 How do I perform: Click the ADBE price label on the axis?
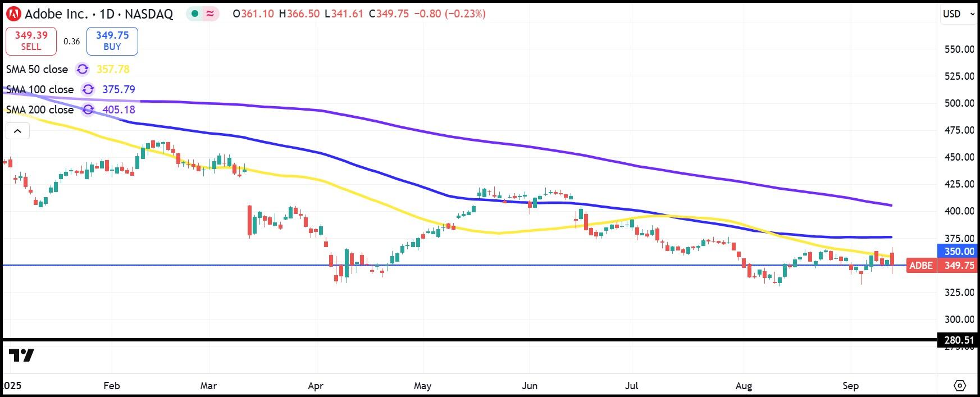[x=921, y=266]
